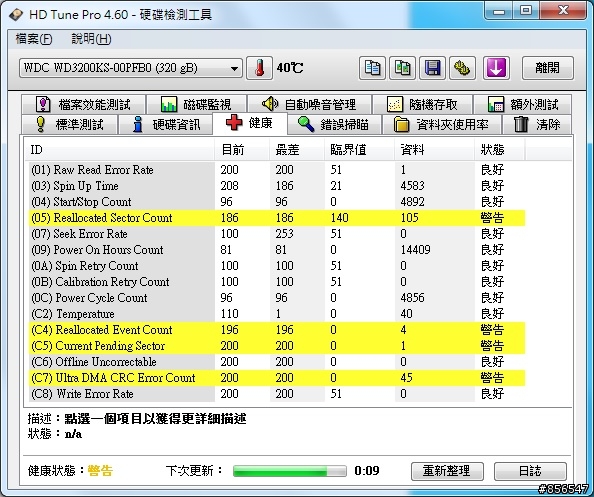This screenshot has width=594, height=497.
Task: Click the 目前 column header
Action: pyautogui.click(x=242, y=150)
